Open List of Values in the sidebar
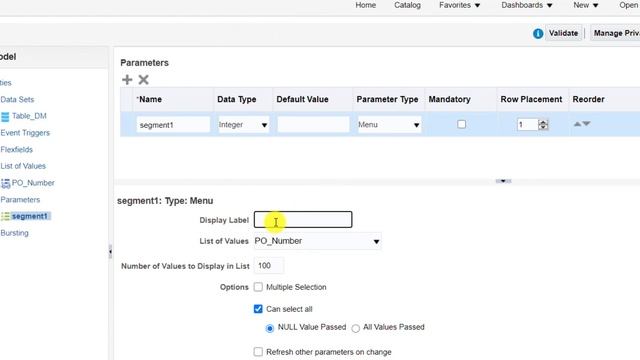Image resolution: width=640 pixels, height=360 pixels. [23, 166]
